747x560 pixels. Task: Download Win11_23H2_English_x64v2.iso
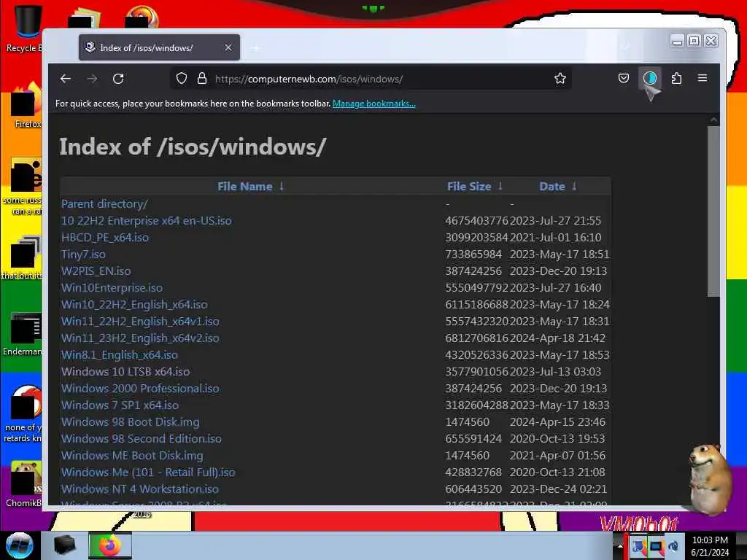(x=140, y=338)
